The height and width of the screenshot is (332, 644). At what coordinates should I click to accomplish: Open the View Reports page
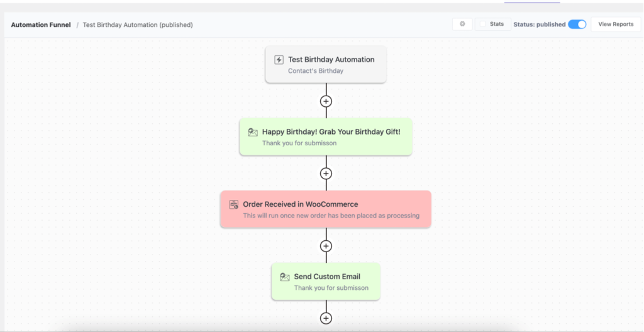616,25
